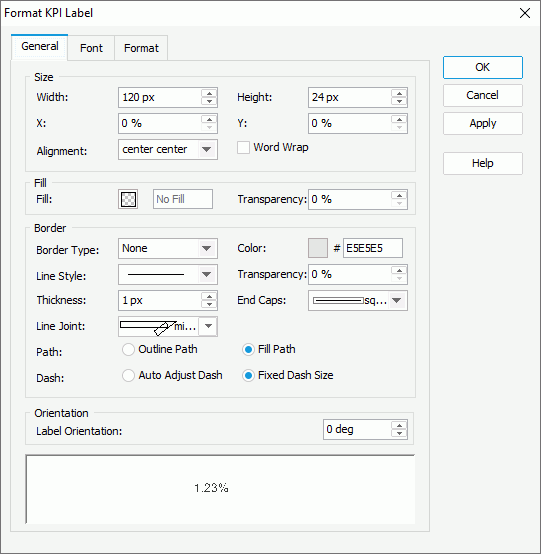Viewport: 541px width, 554px height.
Task: Click the Border Transparency input field
Action: coord(350,275)
